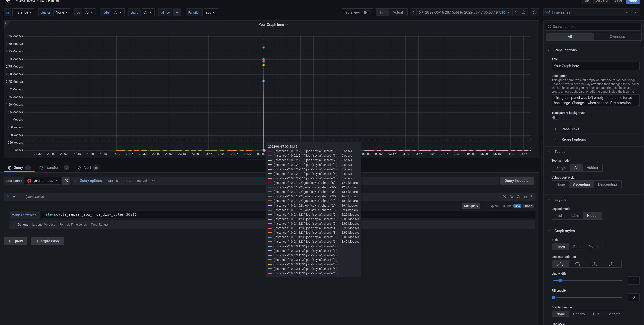The width and height of the screenshot is (644, 325).
Task: Click the Run query button
Action: point(471,206)
